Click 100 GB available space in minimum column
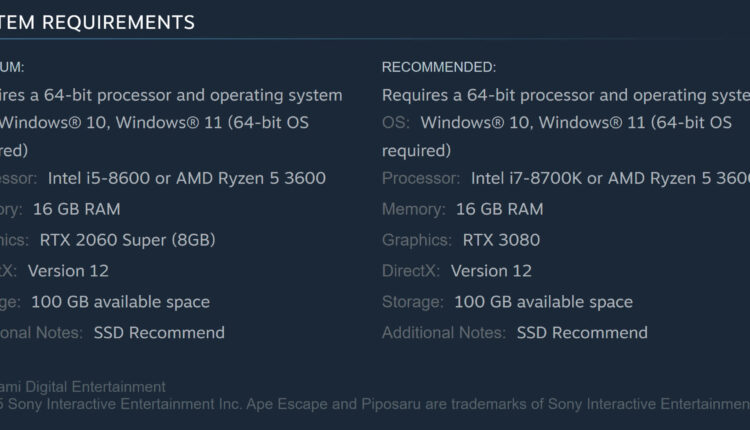This screenshot has height=430, width=750. pos(120,302)
